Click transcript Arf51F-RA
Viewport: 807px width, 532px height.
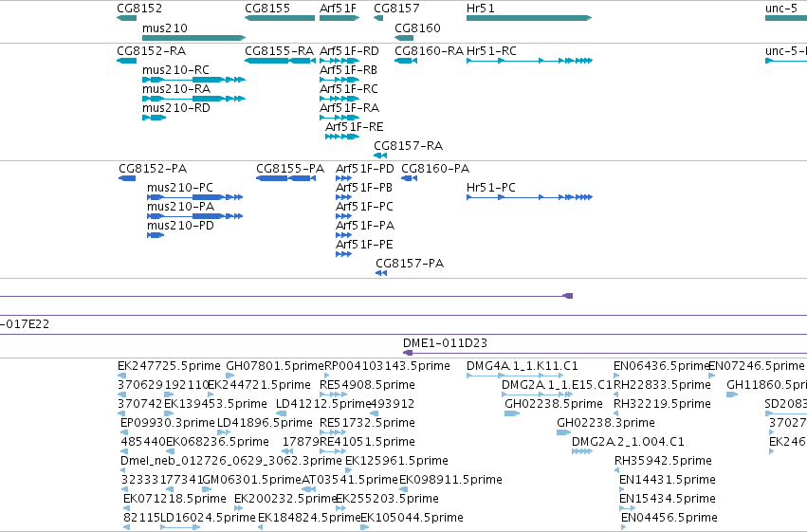point(349,108)
